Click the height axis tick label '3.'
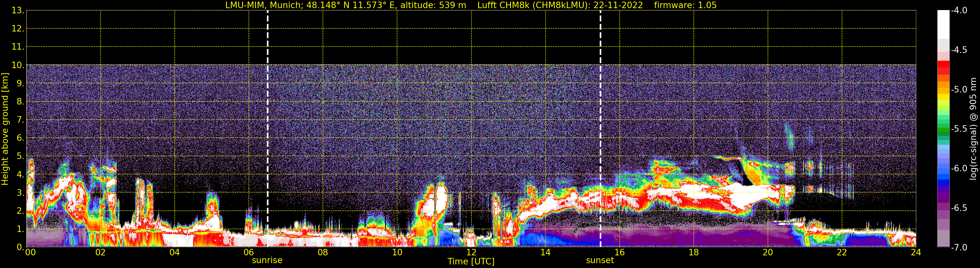The width and height of the screenshot is (980, 268). [x=20, y=193]
